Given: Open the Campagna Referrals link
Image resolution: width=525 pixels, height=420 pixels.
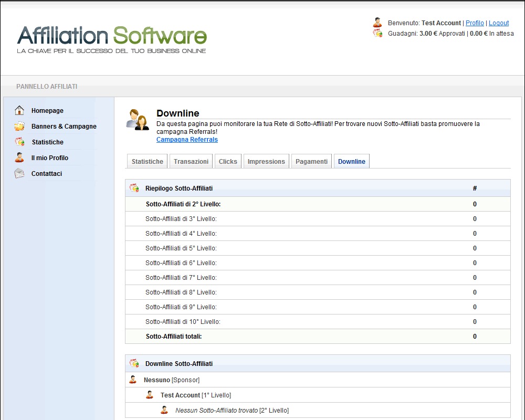Looking at the screenshot, I should (187, 140).
